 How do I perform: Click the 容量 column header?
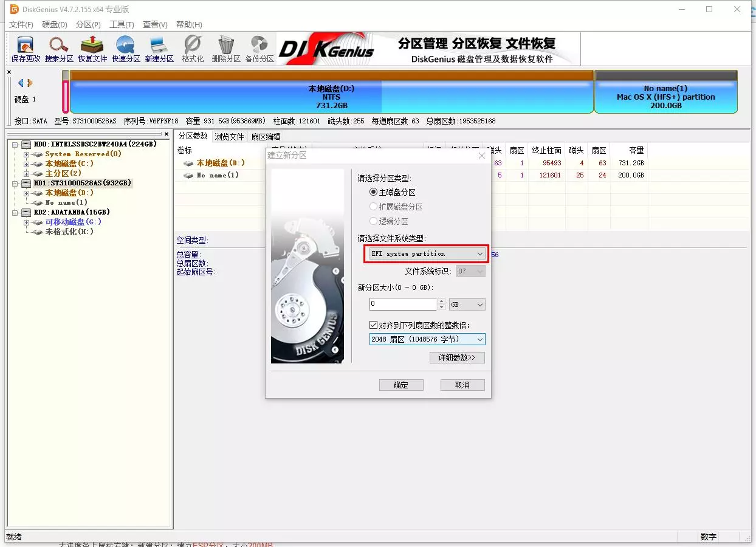[628, 150]
